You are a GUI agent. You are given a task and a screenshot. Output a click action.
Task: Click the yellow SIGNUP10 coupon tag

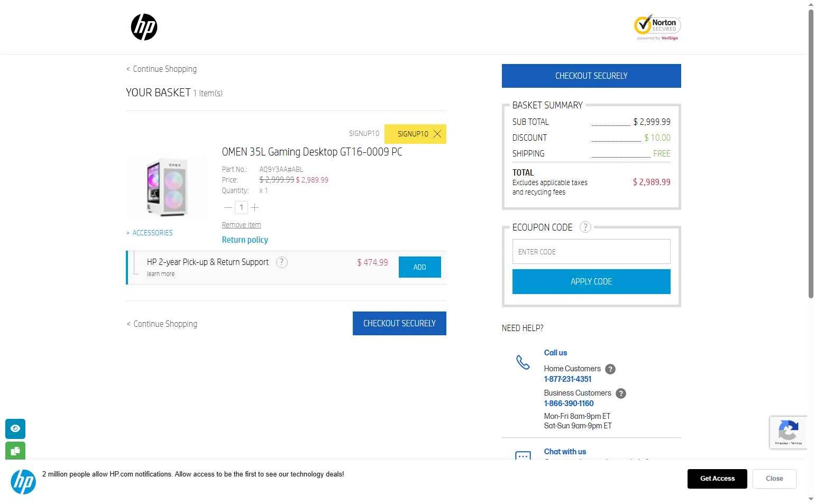pyautogui.click(x=415, y=134)
